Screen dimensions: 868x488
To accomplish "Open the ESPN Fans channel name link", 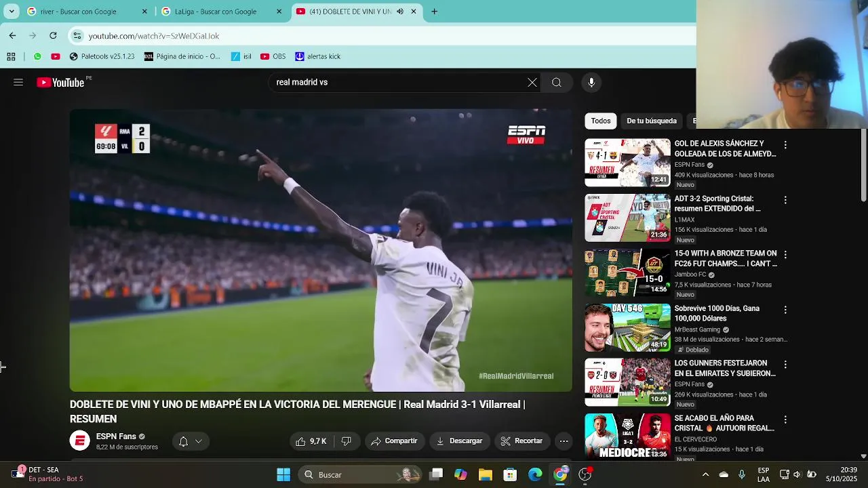I will [x=116, y=436].
